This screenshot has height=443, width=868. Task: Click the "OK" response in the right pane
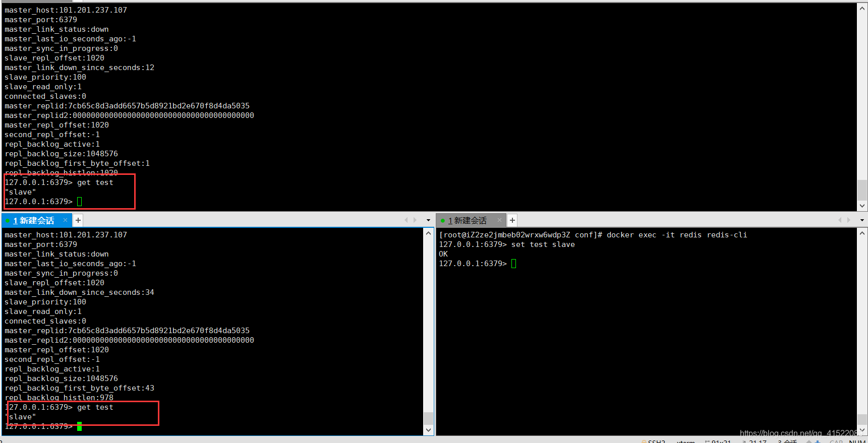point(443,254)
